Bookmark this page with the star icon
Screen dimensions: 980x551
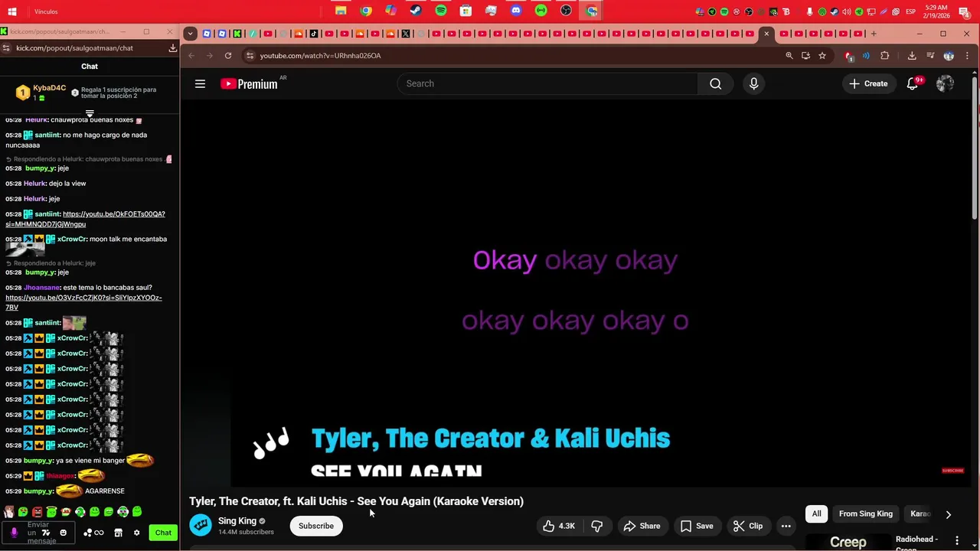pyautogui.click(x=822, y=56)
